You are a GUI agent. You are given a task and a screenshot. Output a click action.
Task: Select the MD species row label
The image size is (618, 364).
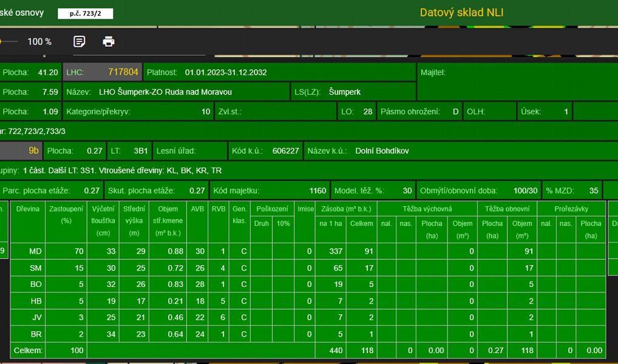[35, 251]
